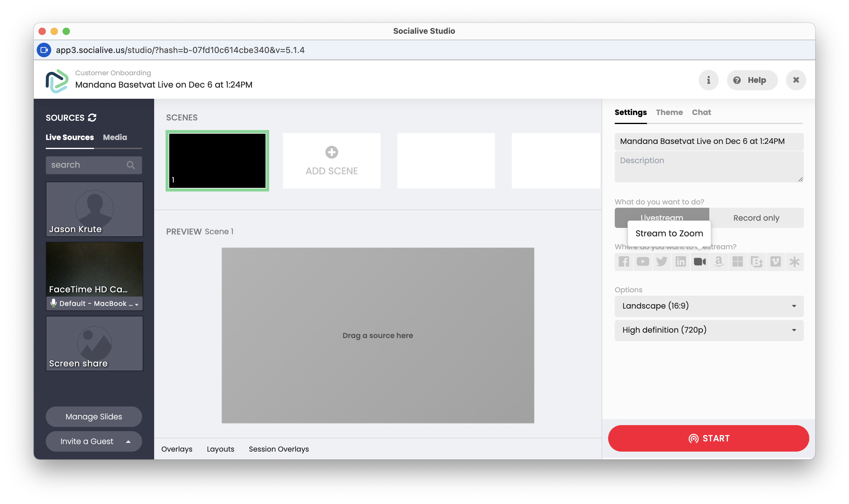Click the Manage Slides button
Image resolution: width=849 pixels, height=504 pixels.
tap(94, 417)
